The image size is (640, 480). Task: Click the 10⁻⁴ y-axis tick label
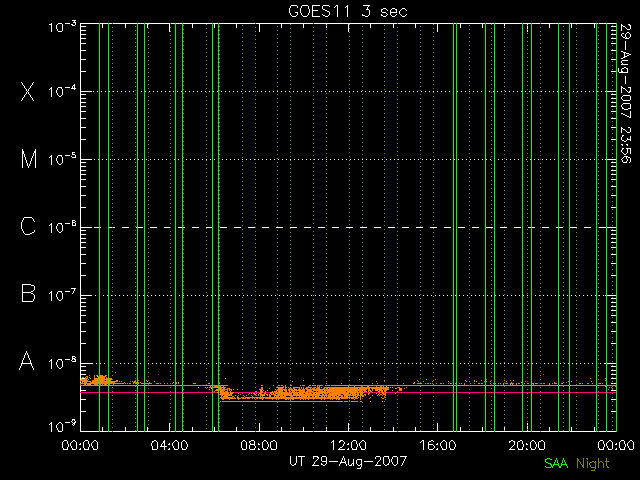[62, 91]
